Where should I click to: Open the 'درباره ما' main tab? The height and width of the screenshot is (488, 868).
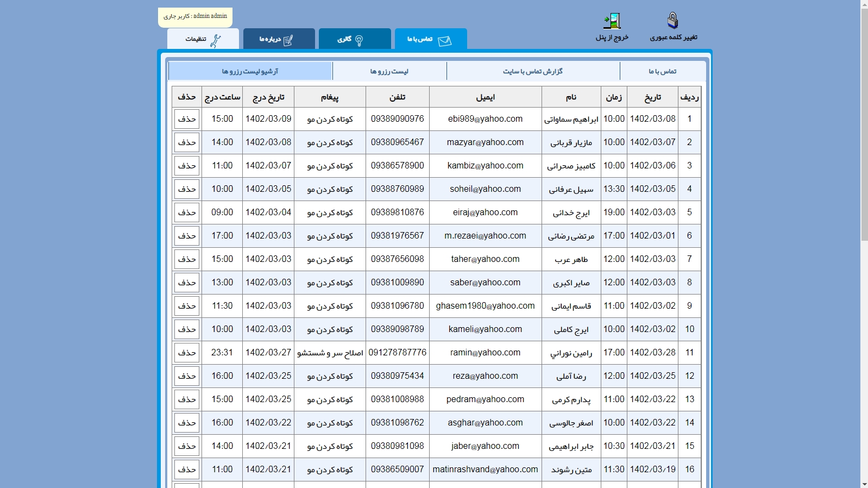pos(279,39)
